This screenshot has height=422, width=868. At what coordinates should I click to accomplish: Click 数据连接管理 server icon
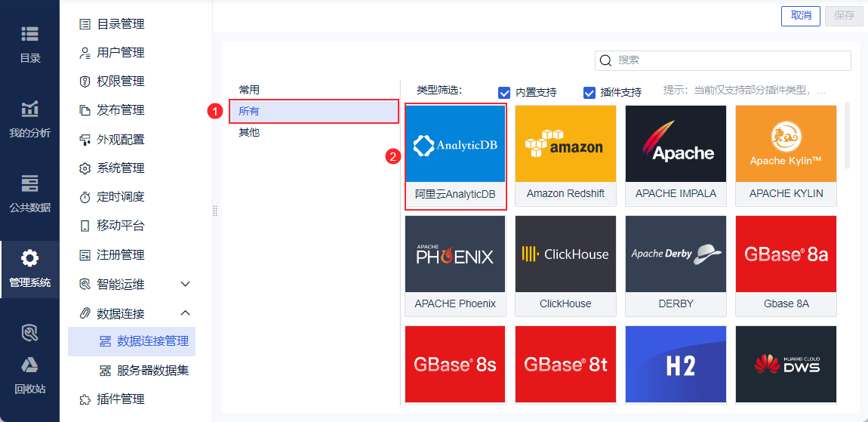tap(105, 341)
